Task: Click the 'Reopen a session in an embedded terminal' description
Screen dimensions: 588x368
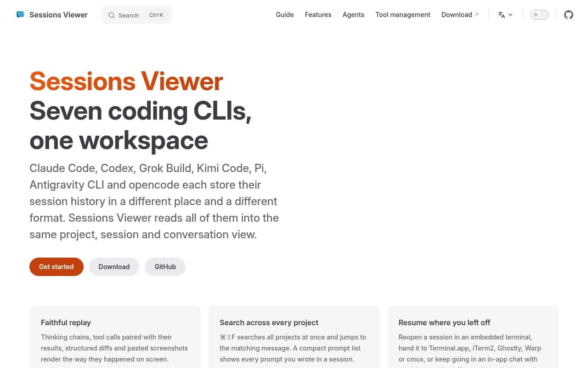Action: (470, 351)
